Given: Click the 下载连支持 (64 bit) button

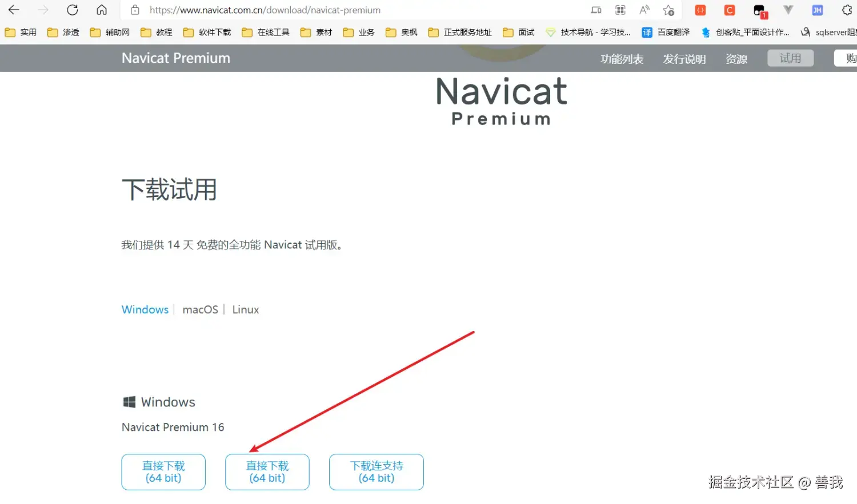Looking at the screenshot, I should coord(377,472).
